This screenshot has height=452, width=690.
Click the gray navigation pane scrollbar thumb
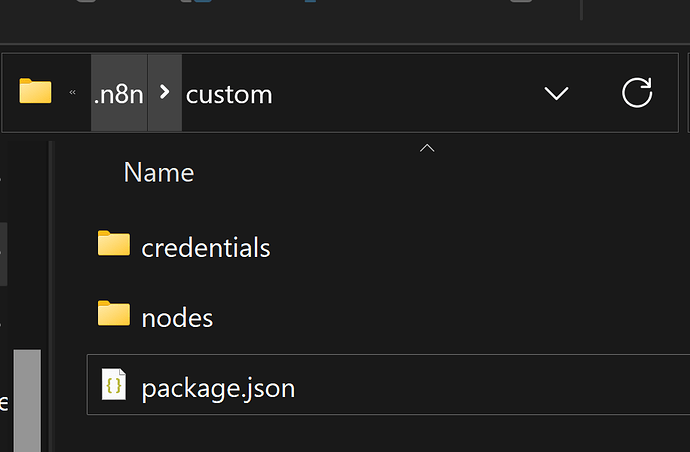[27, 400]
